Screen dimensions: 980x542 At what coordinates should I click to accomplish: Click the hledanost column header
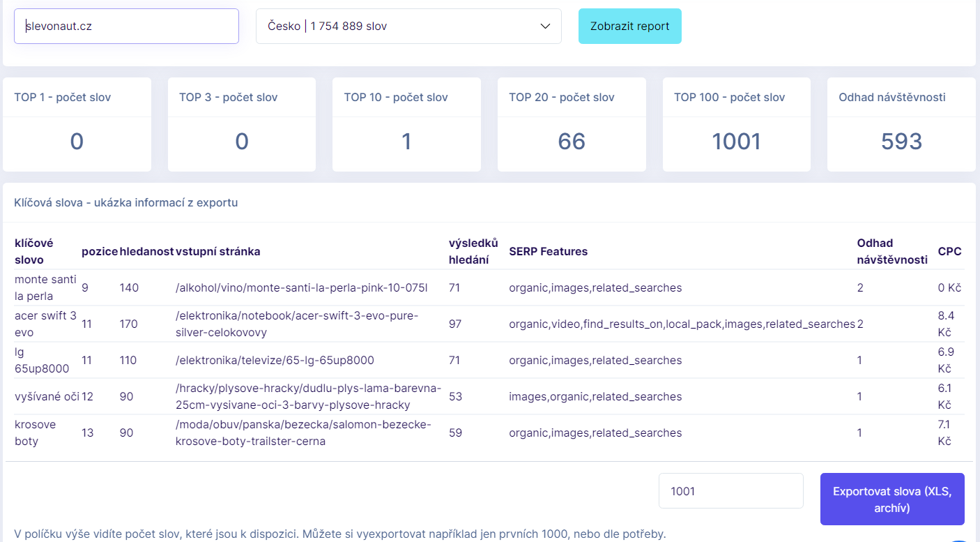click(146, 251)
